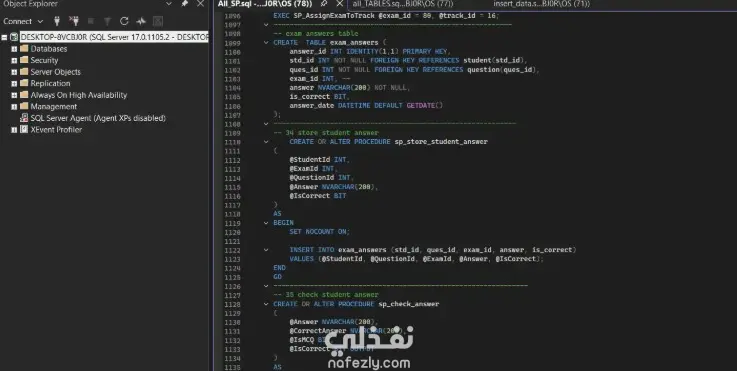
Task: Select the Databases tree item
Action: (x=49, y=49)
